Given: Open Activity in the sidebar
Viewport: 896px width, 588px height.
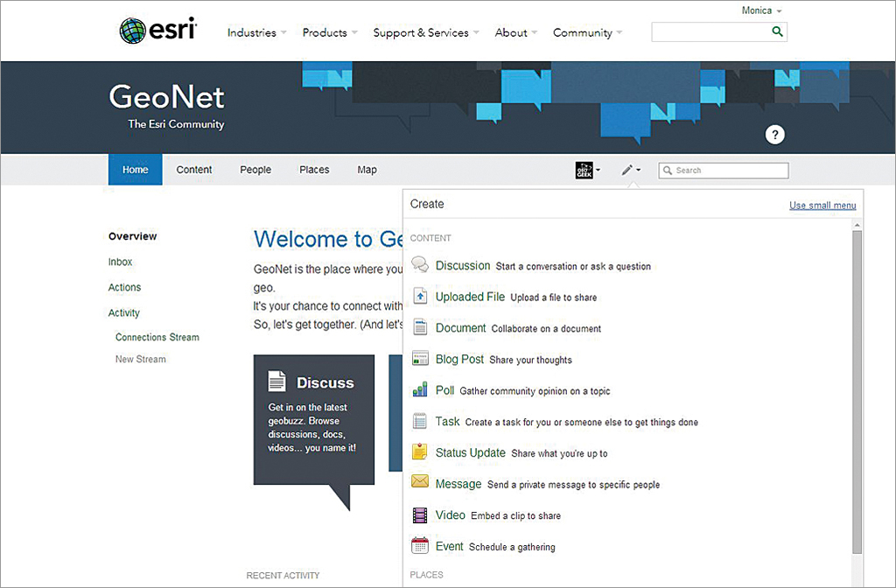Looking at the screenshot, I should [124, 312].
